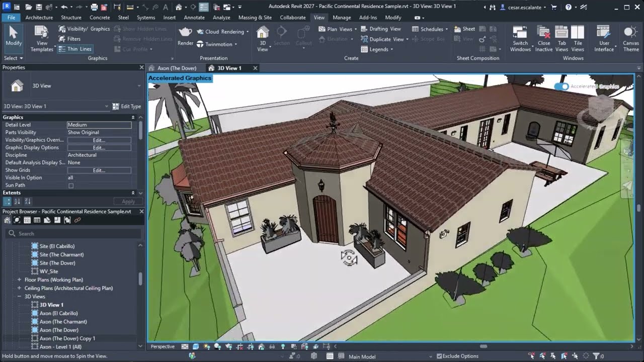This screenshot has height=362, width=644.
Task: Collapse the Extents properties section
Action: coord(133,193)
